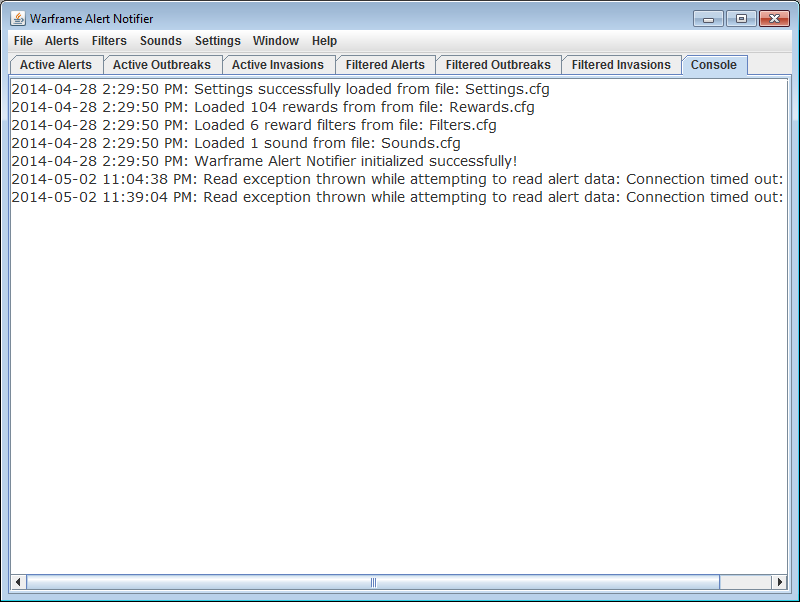Click the horizontal scrollbar right arrow
Image resolution: width=800 pixels, height=602 pixels.
tap(780, 582)
